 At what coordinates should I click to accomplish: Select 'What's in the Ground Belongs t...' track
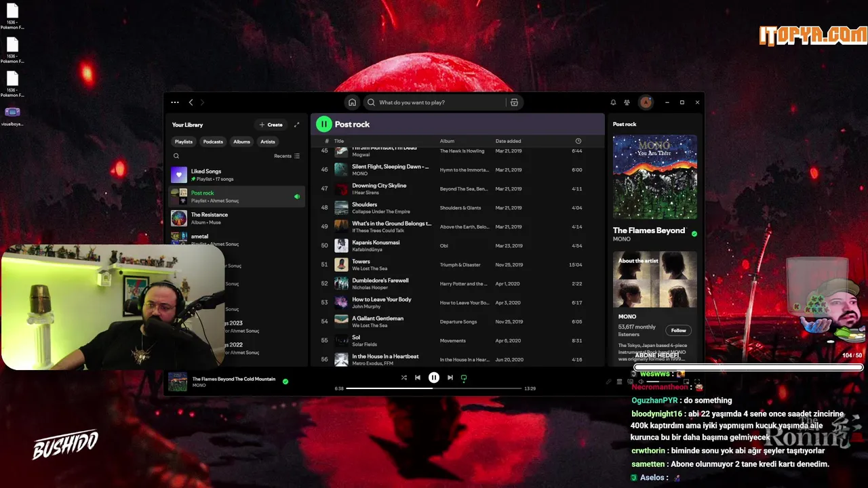click(458, 227)
